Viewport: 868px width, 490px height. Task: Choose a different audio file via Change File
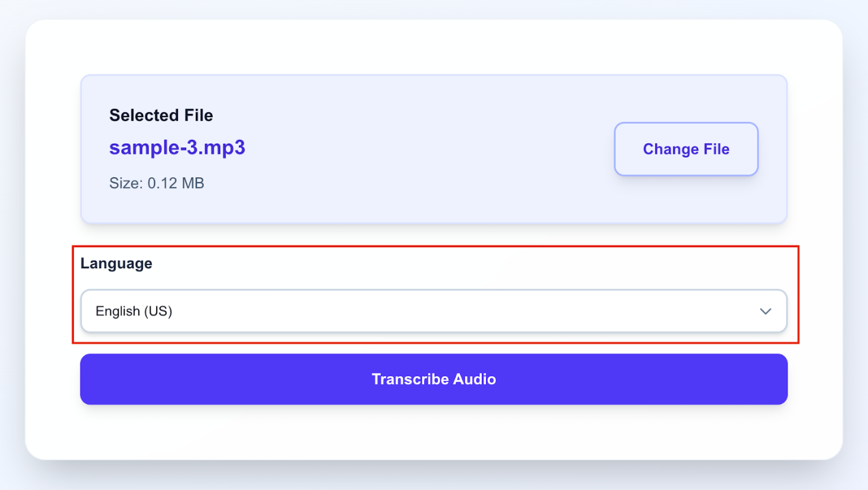click(x=686, y=149)
